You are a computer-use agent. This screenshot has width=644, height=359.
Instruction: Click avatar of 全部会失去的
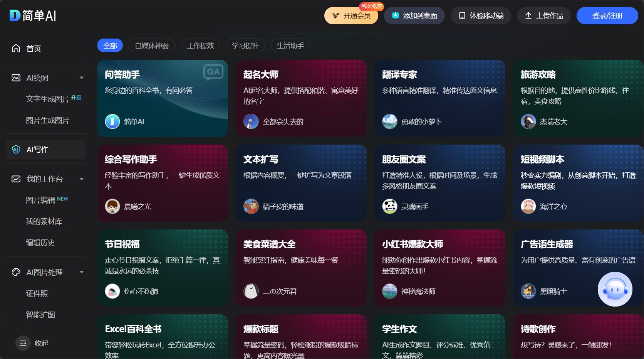pyautogui.click(x=251, y=121)
